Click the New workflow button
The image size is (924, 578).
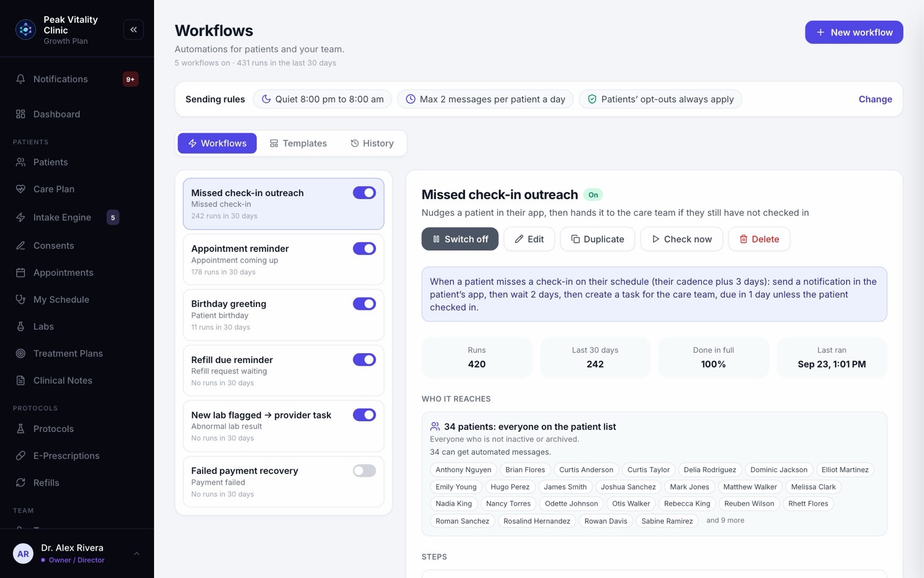tap(854, 32)
